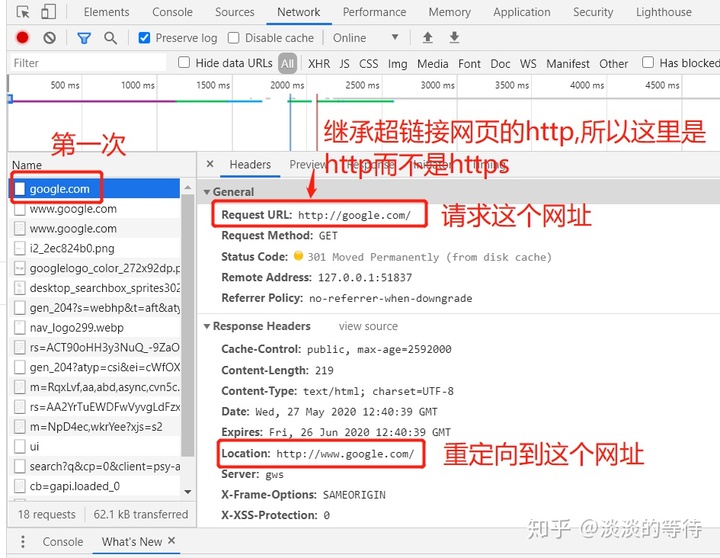Select gen_204?s=webhp request row
Screen dimensions: 720x558
click(94, 308)
